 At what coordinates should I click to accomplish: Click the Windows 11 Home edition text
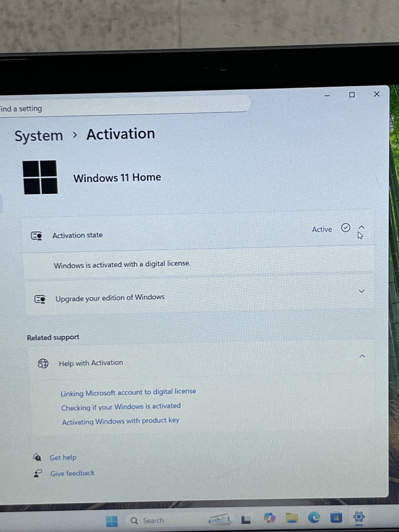[117, 178]
